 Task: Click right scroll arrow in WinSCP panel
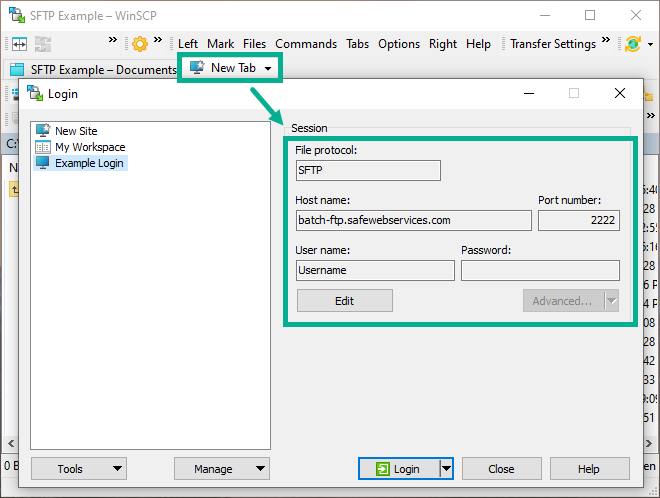click(649, 443)
